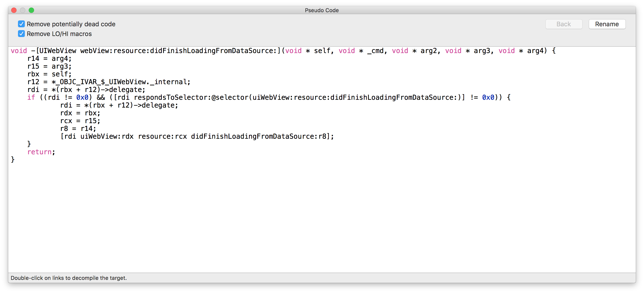The height and width of the screenshot is (293, 644).
Task: Click the method name webView:resource:didFinishLoadingFromDataSource:
Action: tap(179, 51)
